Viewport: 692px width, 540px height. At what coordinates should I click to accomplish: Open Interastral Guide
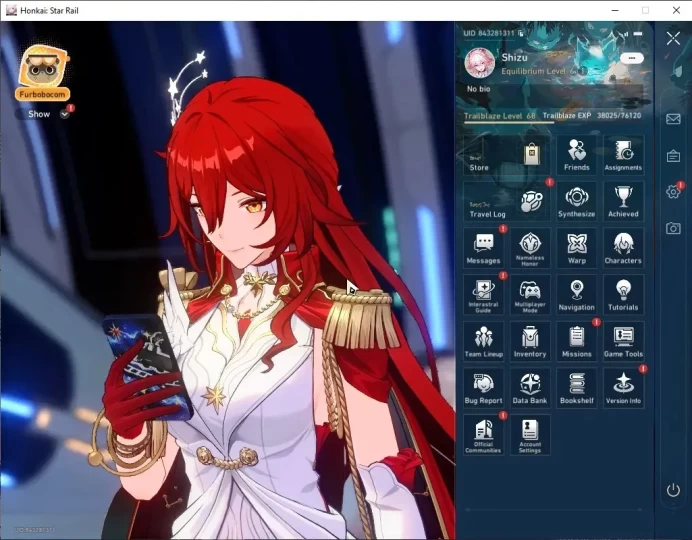tap(483, 295)
